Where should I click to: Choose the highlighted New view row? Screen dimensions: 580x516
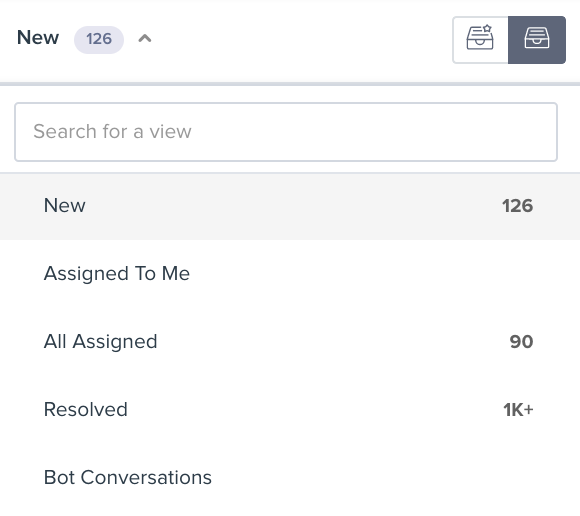coord(290,206)
